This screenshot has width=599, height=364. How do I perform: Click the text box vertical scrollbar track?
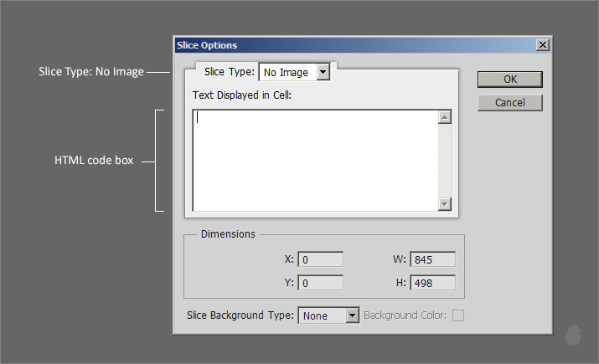click(x=445, y=161)
